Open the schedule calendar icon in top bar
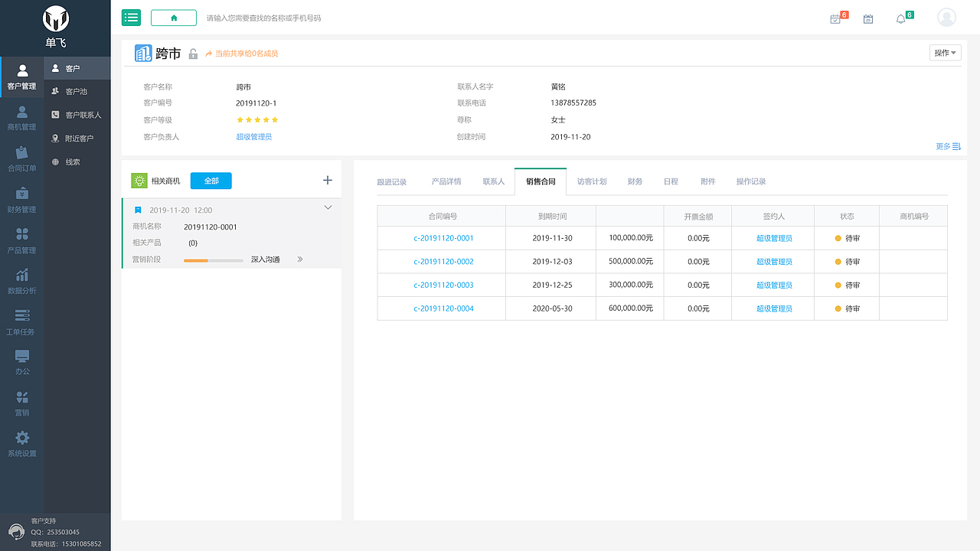This screenshot has width=980, height=551. (867, 18)
